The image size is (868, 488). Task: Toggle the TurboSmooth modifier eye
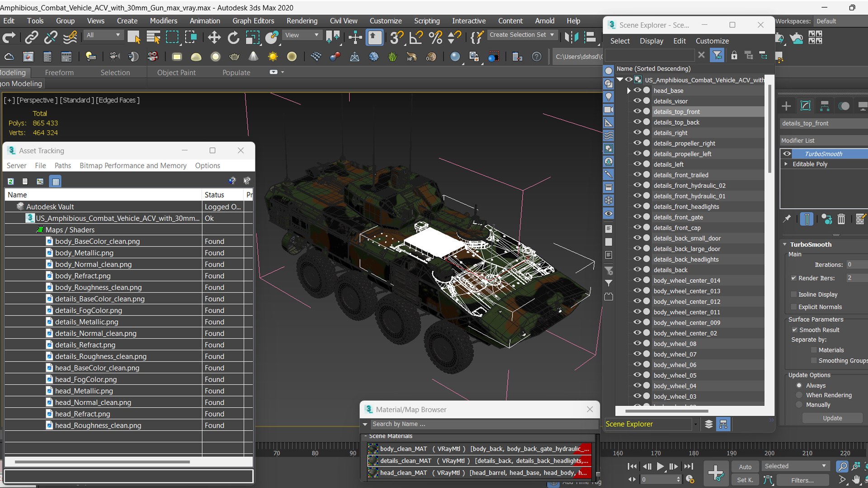point(787,154)
